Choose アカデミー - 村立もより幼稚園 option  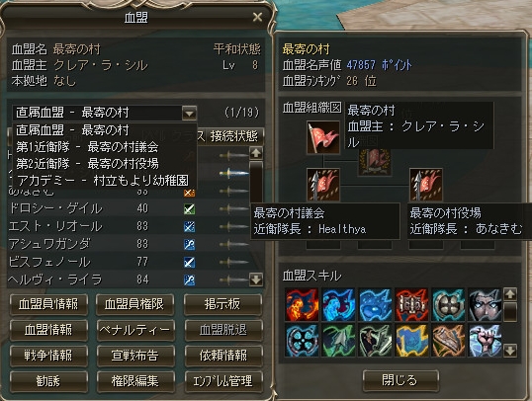pyautogui.click(x=103, y=181)
